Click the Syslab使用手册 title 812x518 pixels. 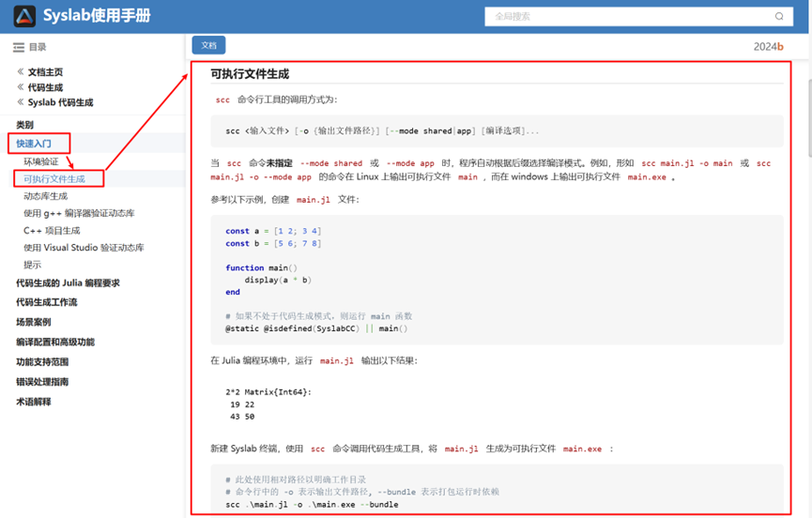point(97,16)
